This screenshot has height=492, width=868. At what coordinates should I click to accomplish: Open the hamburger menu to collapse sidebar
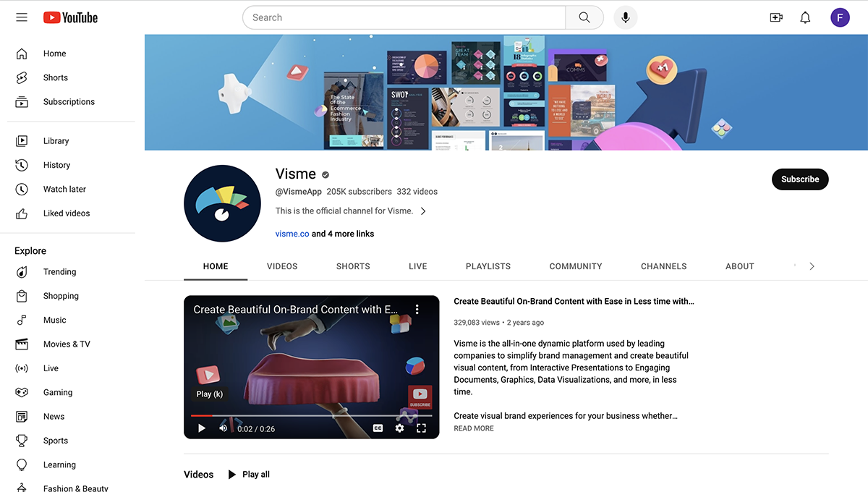click(22, 17)
